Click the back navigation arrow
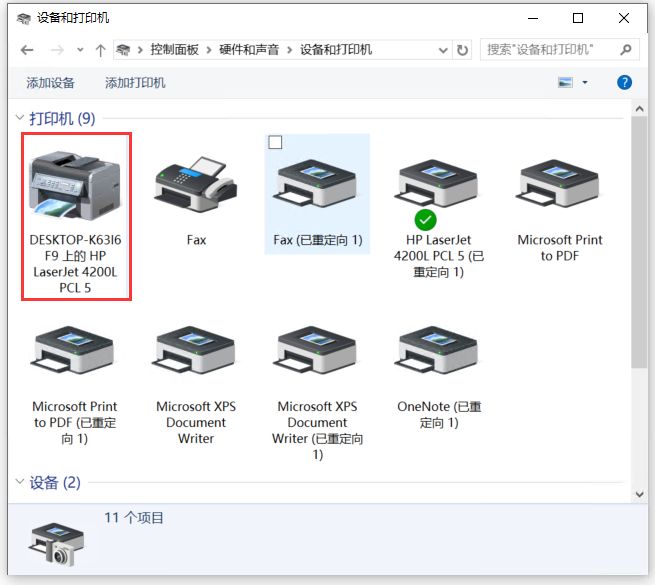The width and height of the screenshot is (655, 585). click(27, 50)
